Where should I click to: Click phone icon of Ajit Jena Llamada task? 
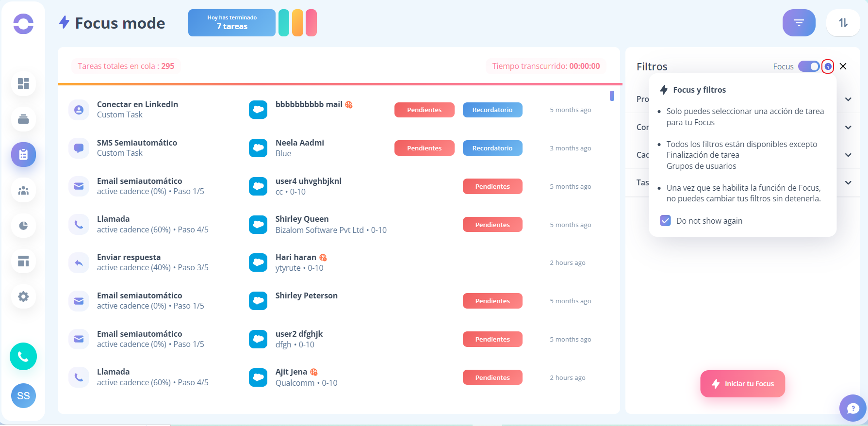(79, 377)
